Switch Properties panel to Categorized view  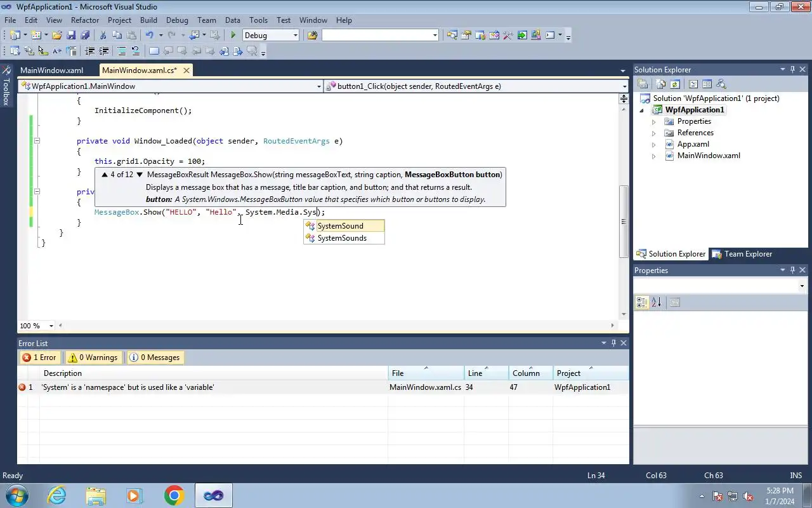click(x=642, y=302)
